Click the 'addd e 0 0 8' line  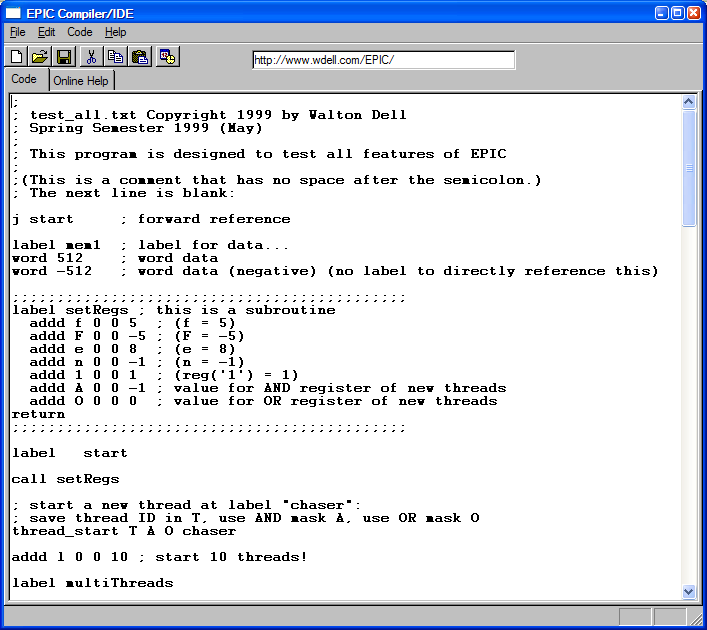pyautogui.click(x=133, y=349)
